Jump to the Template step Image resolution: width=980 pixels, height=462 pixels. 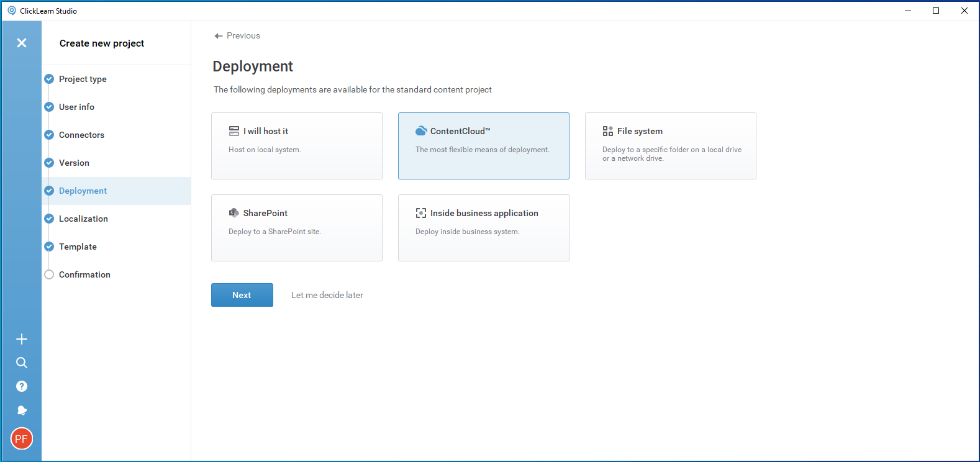click(78, 247)
